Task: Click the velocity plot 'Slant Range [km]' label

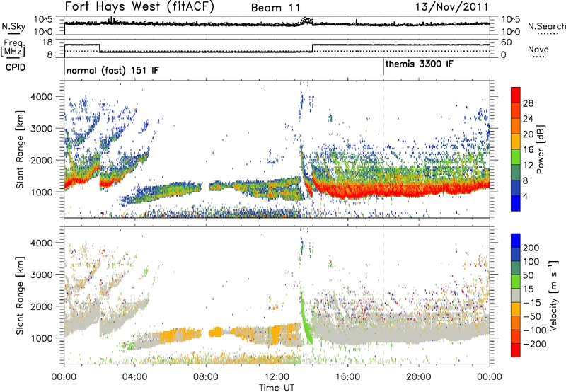Action: [20, 296]
